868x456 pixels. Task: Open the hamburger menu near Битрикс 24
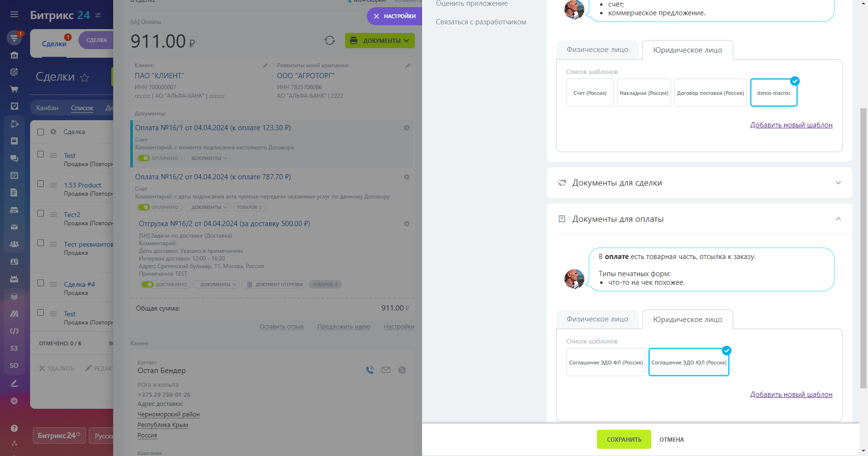(14, 15)
